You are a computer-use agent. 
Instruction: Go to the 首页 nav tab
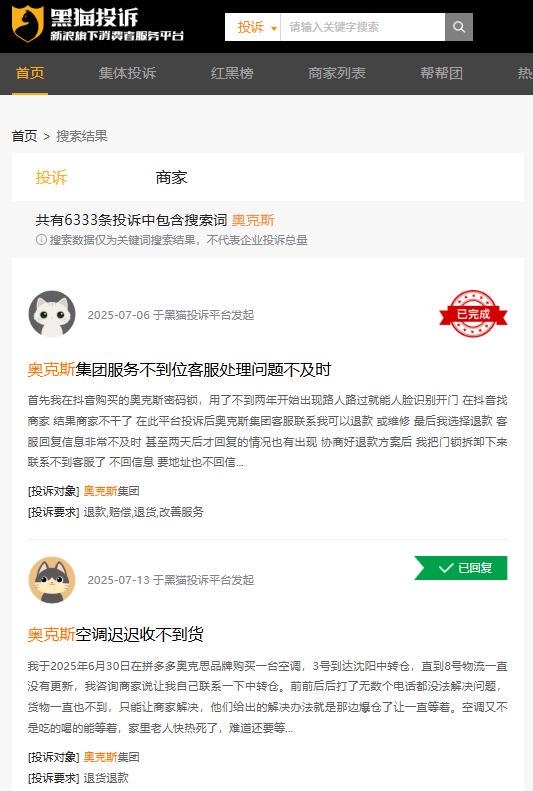pyautogui.click(x=30, y=73)
